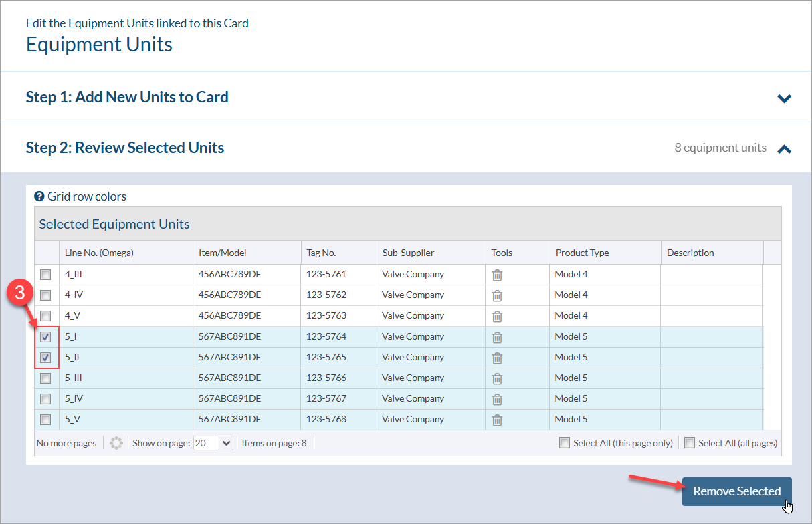Expand Step 1 with its chevron
The height and width of the screenshot is (524, 812).
pos(785,98)
